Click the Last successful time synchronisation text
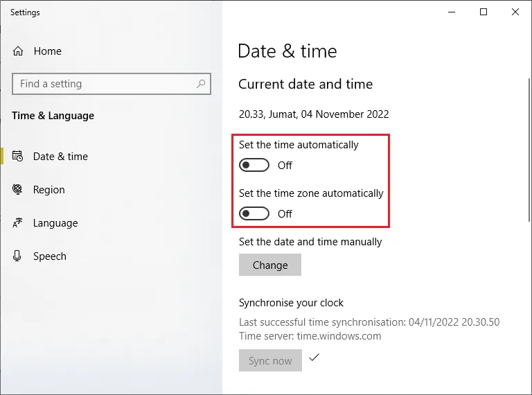532x395 pixels. [x=369, y=322]
